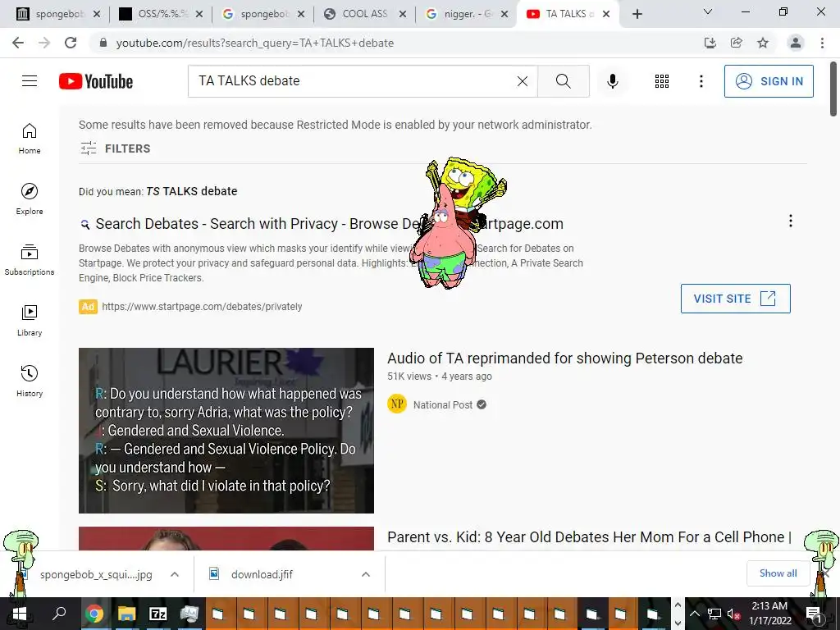This screenshot has width=840, height=630.
Task: Open Subscriptions in the sidebar
Action: pos(30,259)
